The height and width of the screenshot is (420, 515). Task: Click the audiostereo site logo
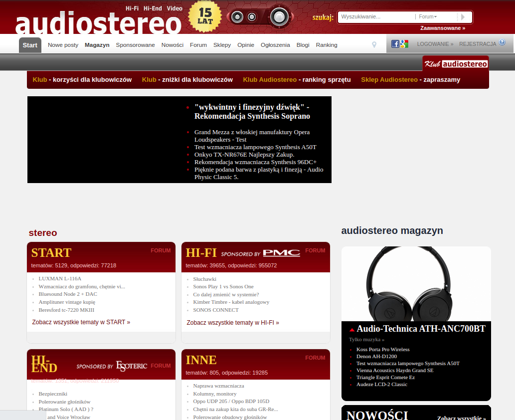point(98,23)
